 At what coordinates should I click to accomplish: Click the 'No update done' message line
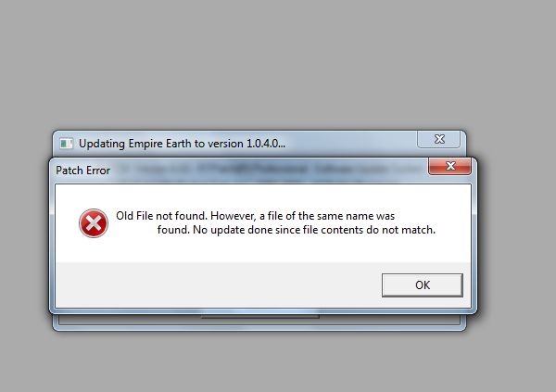[x=297, y=230]
